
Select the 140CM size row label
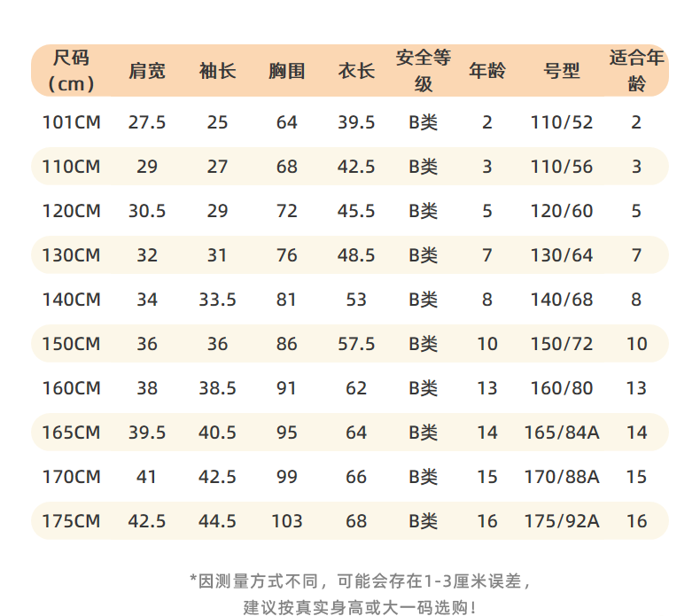click(x=71, y=300)
